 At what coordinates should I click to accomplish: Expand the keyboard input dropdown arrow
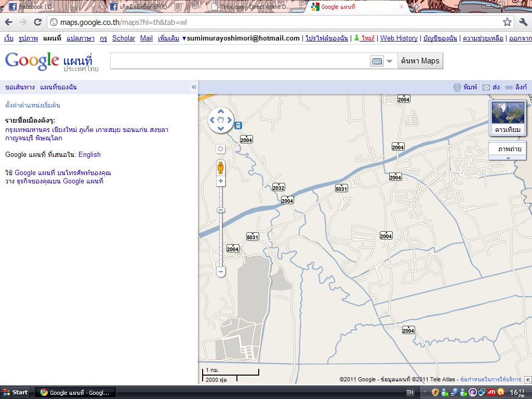390,61
